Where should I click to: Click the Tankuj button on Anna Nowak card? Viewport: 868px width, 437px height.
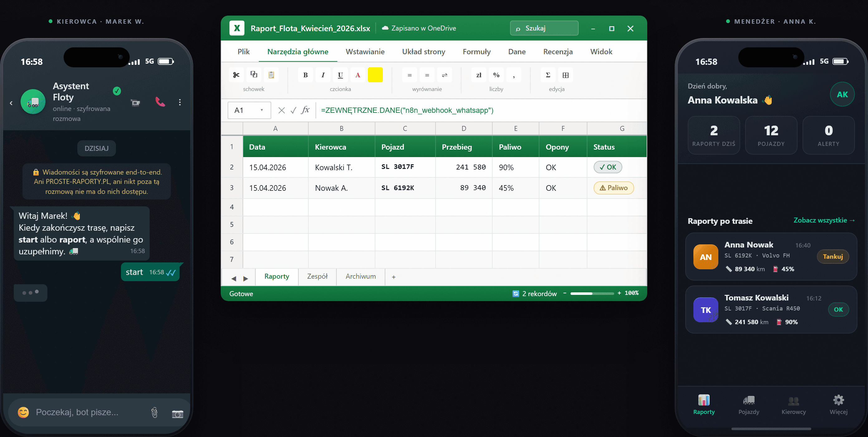point(833,257)
